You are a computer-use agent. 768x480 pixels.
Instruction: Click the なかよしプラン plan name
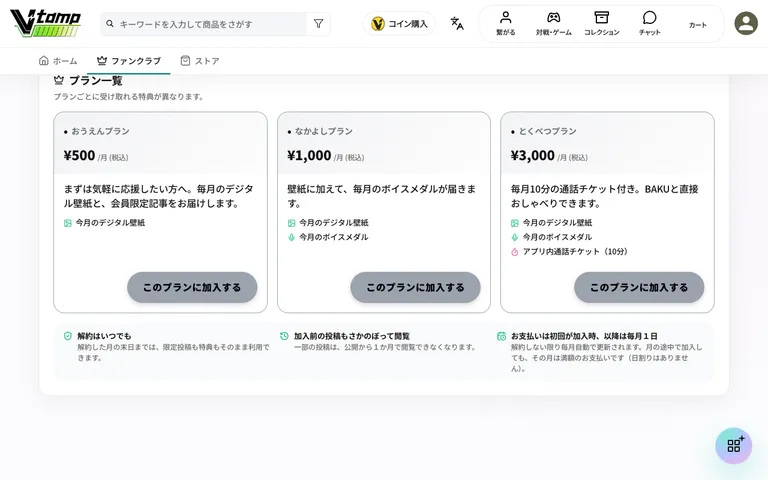(x=324, y=131)
